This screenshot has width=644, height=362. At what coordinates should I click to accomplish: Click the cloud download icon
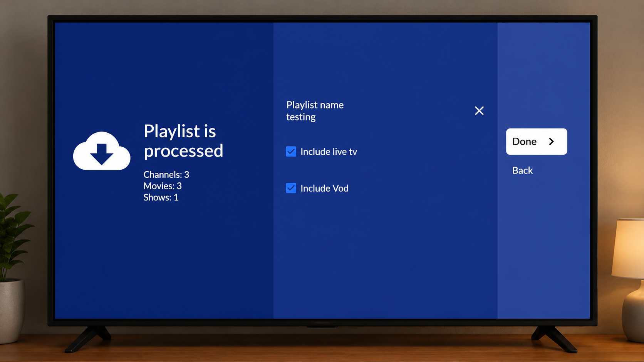pyautogui.click(x=102, y=151)
